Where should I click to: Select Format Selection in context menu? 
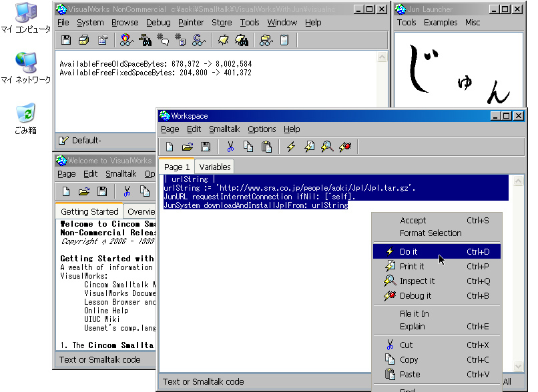(437, 233)
